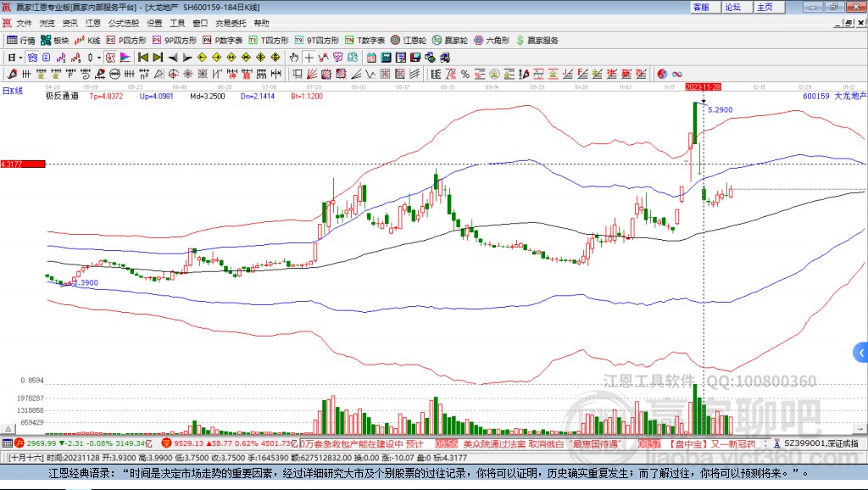The width and height of the screenshot is (868, 490).
Task: Open the 板块 sector view
Action: click(x=55, y=40)
